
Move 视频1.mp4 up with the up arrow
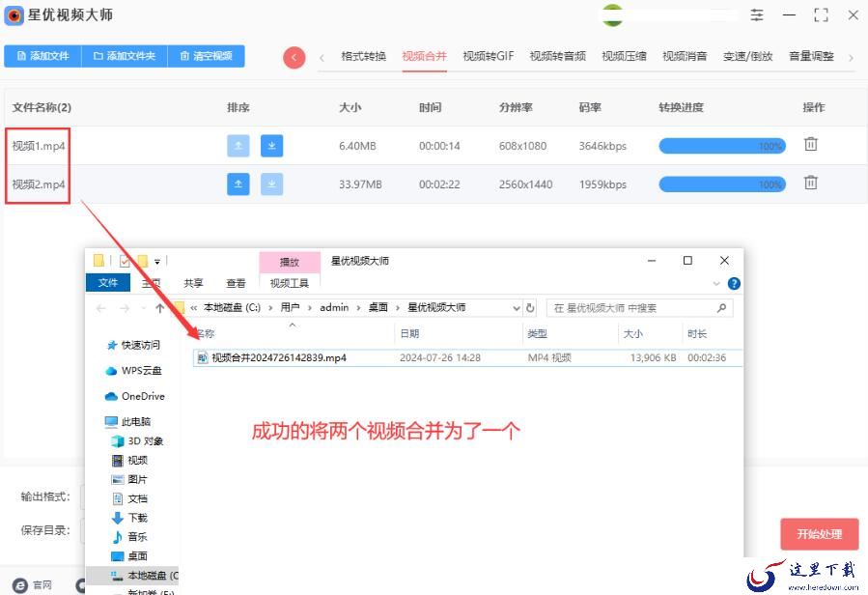pyautogui.click(x=238, y=146)
